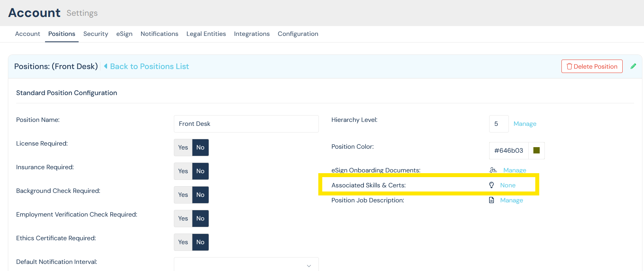The width and height of the screenshot is (644, 271).
Task: Set Ethics Certificate Required to Yes
Action: click(183, 242)
